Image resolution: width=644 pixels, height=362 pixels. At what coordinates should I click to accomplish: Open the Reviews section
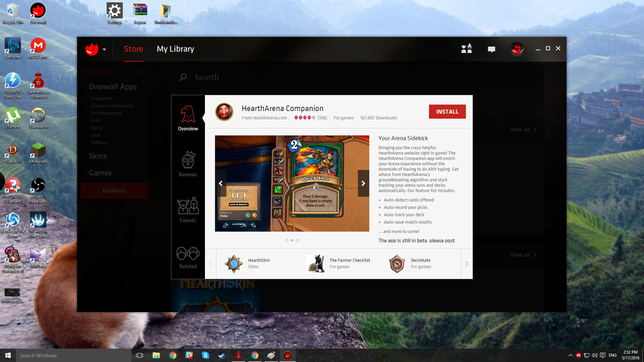click(188, 164)
